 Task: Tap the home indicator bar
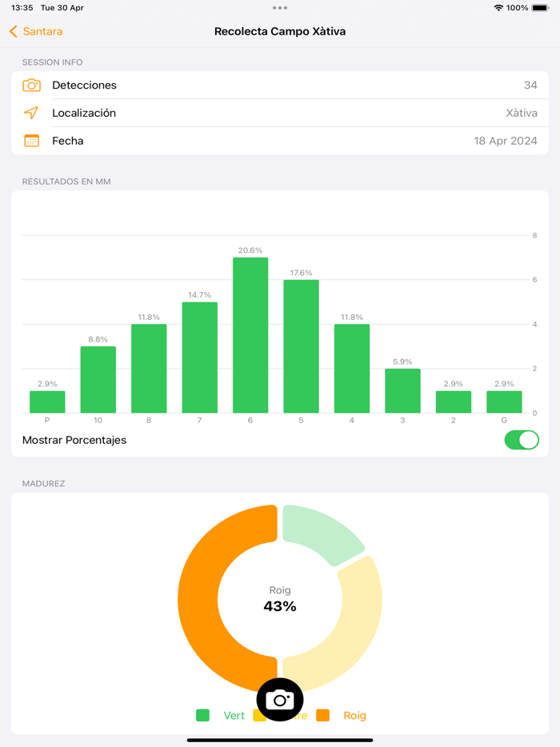tap(280, 741)
